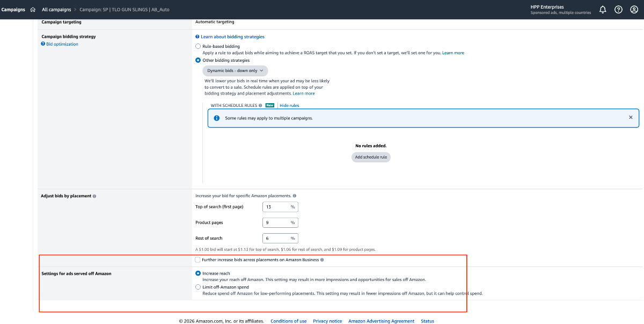Screen dimensions: 644x324
Task: Open the help question mark icon
Action: [x=618, y=10]
